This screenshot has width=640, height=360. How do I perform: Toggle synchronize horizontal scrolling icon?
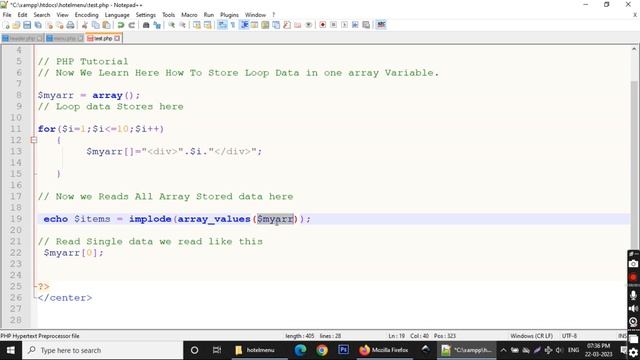pyautogui.click(x=208, y=25)
